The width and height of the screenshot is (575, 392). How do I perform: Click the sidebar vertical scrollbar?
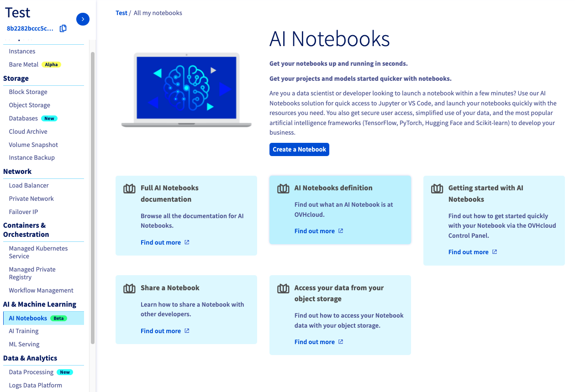point(93,196)
